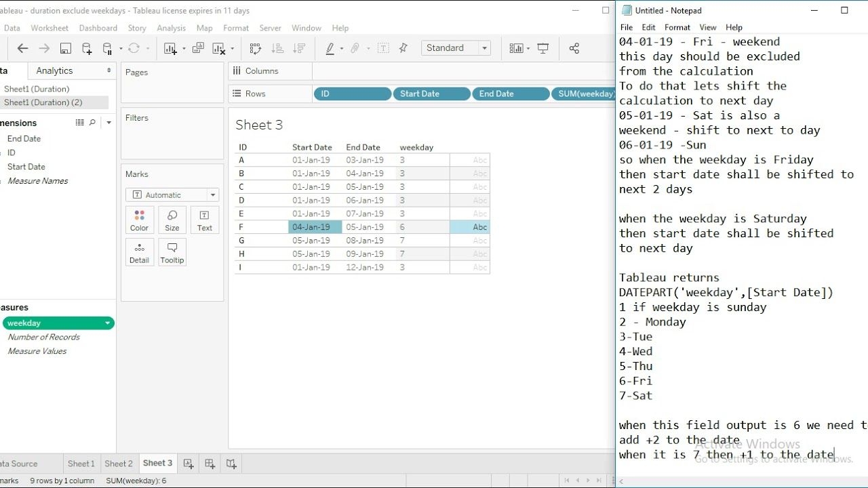
Task: Click the Pause Auto Updates icon
Action: point(107,48)
